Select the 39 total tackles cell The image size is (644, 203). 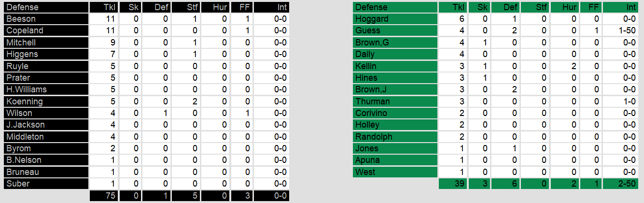coord(453,184)
